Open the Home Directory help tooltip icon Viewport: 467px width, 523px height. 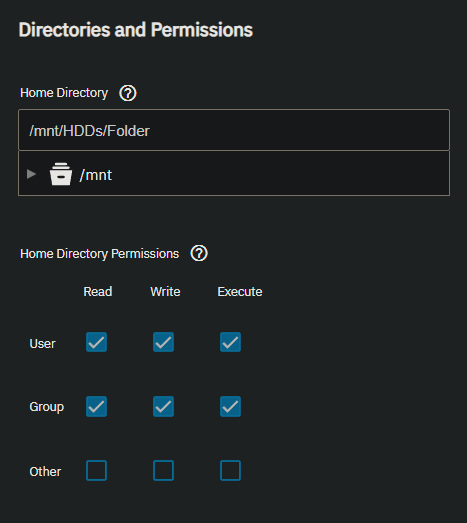tap(128, 93)
